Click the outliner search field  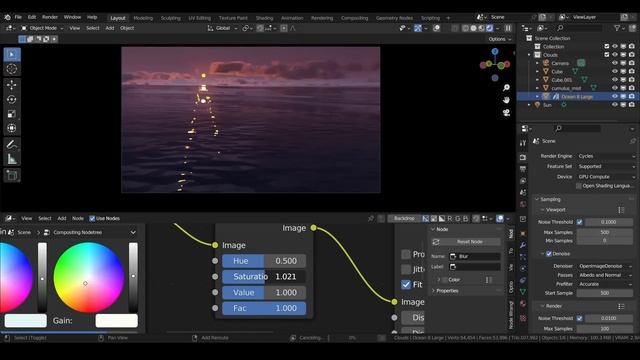point(580,28)
